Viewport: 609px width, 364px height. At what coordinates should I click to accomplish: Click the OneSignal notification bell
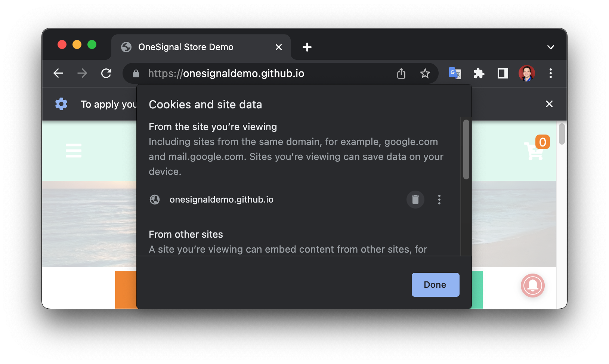pos(533,286)
